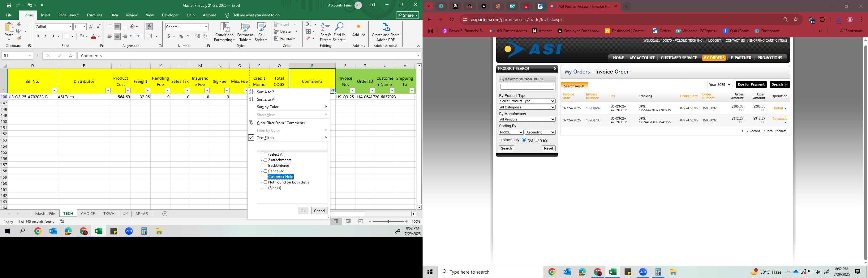Click the Format Painter brush icon

click(19, 38)
